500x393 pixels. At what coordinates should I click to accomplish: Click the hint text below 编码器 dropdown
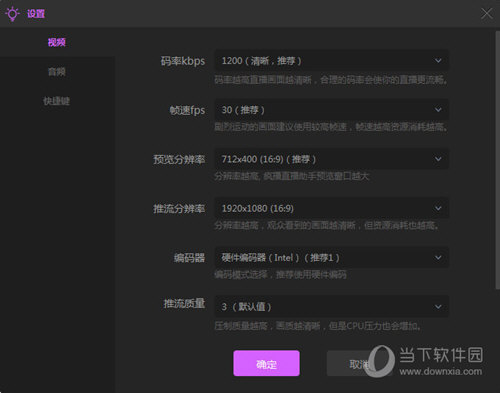point(280,275)
